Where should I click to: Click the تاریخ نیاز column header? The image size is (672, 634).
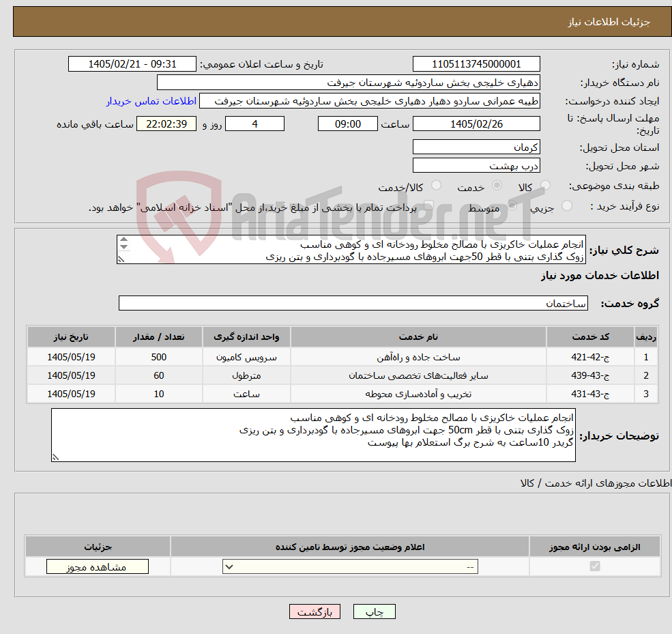[x=71, y=337]
